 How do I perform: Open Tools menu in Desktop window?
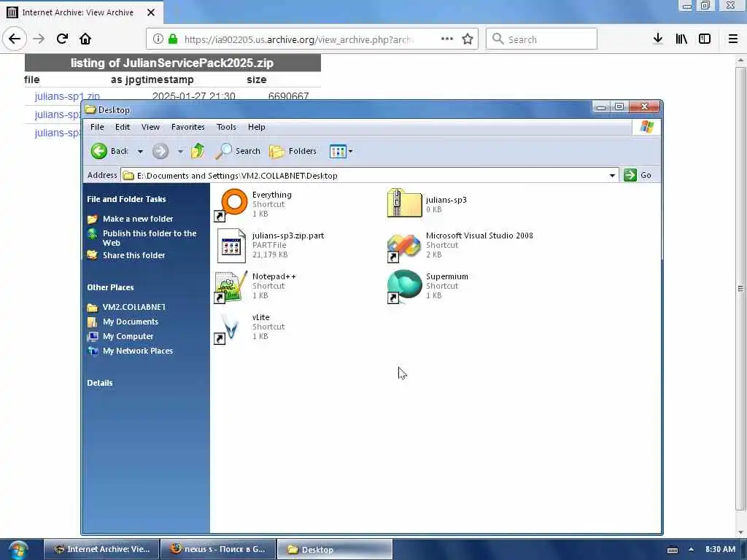(x=226, y=127)
